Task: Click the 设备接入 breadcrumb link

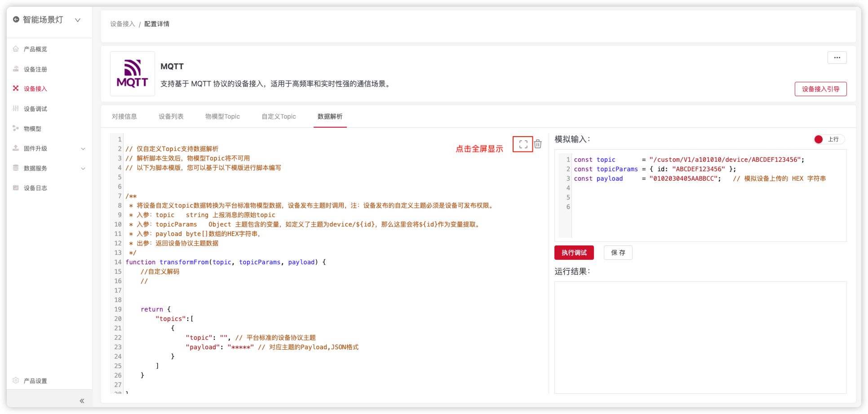Action: (122, 24)
